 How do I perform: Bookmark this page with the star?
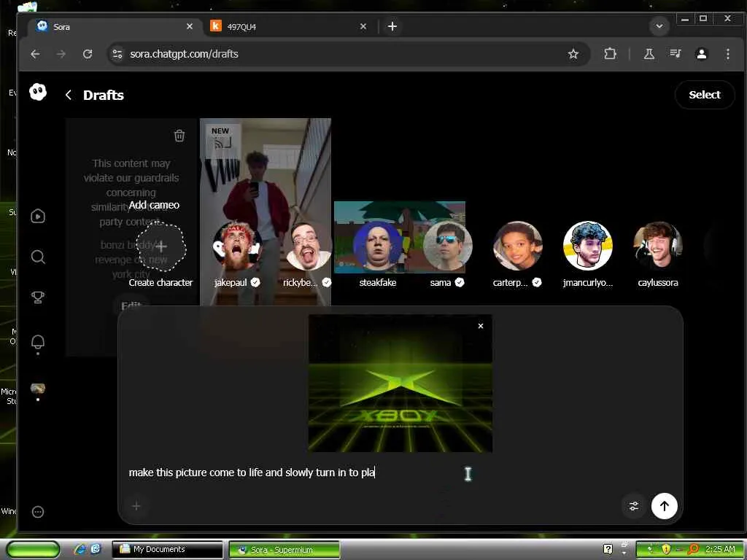573,54
